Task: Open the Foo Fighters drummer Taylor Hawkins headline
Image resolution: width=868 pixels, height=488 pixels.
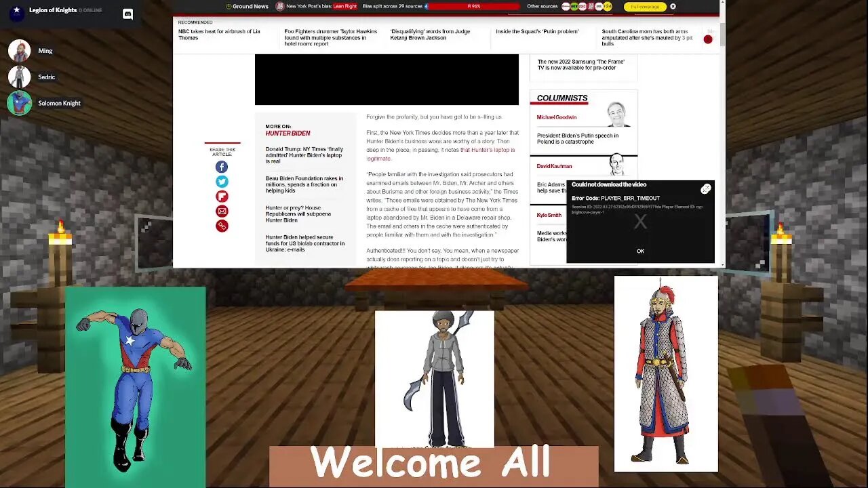Action: point(330,37)
